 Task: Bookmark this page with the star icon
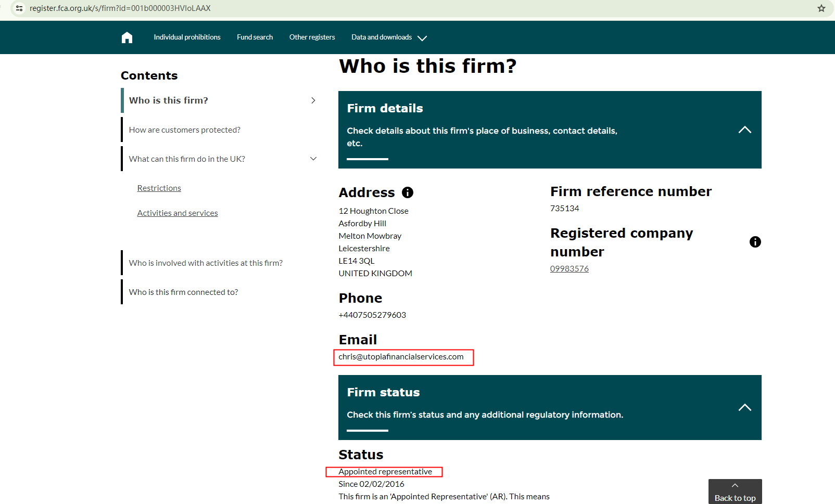(821, 8)
